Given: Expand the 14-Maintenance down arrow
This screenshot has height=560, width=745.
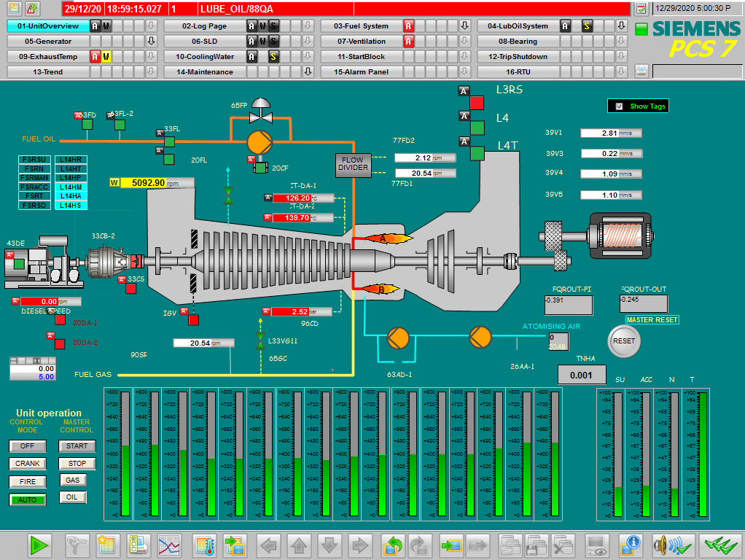Looking at the screenshot, I should click(308, 71).
